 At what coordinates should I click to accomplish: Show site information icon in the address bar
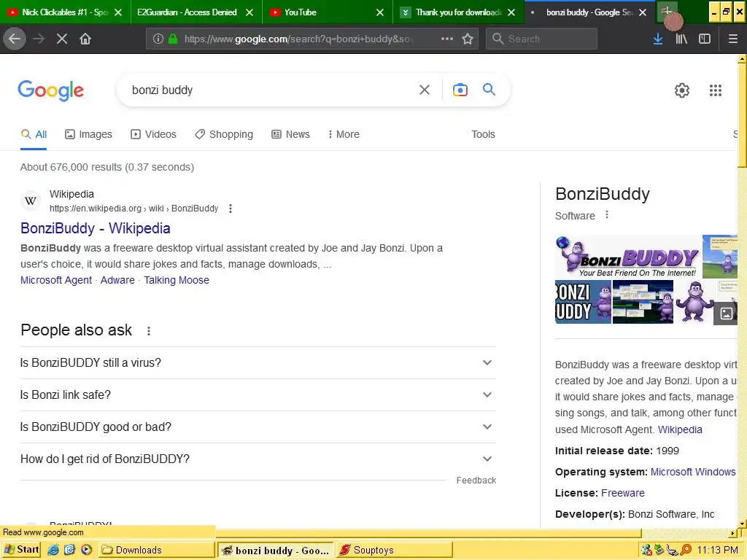point(158,39)
